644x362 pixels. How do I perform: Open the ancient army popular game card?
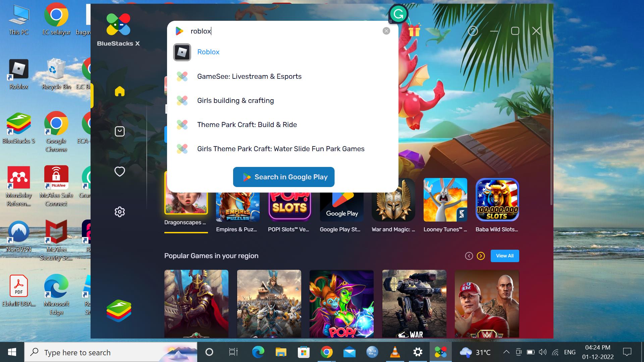click(x=269, y=304)
